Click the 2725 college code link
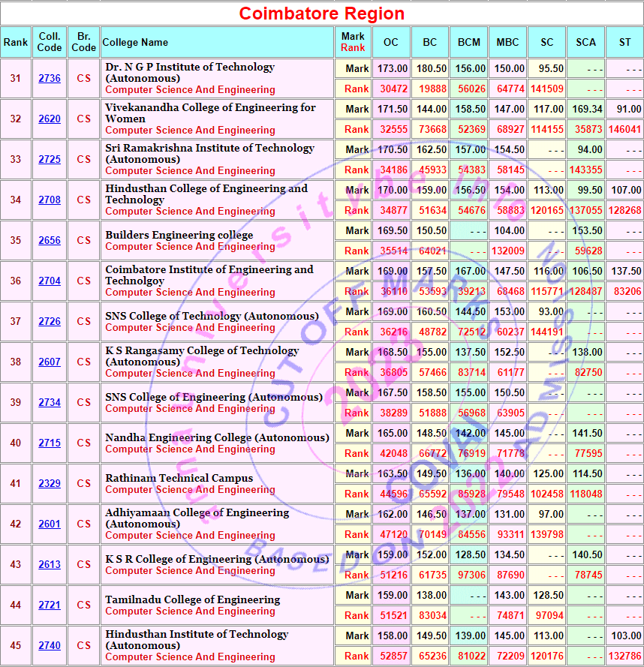Screen dimensions: 644x667 pyautogui.click(x=50, y=160)
